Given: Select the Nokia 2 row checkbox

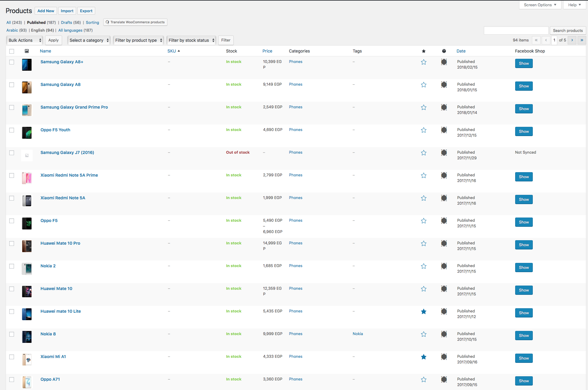Looking at the screenshot, I should point(12,266).
